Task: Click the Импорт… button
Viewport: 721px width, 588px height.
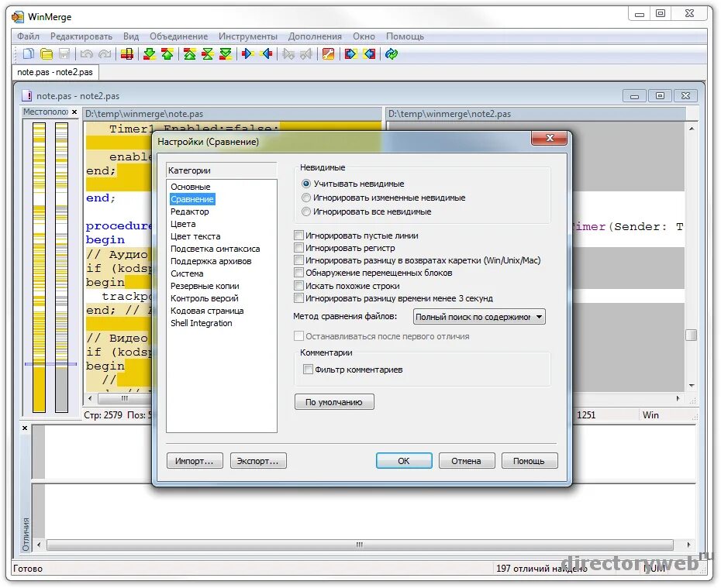Action: (x=194, y=461)
